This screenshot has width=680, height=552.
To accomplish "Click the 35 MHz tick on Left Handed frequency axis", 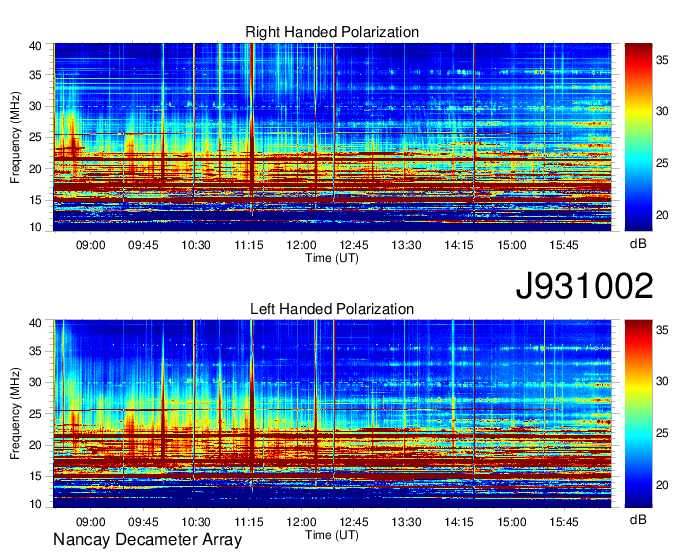I will [36, 351].
